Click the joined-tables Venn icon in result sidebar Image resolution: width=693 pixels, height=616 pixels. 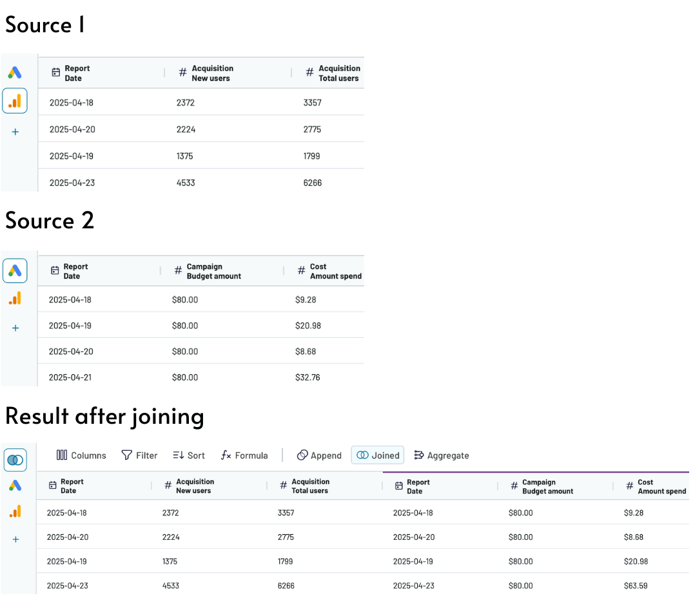(x=15, y=460)
